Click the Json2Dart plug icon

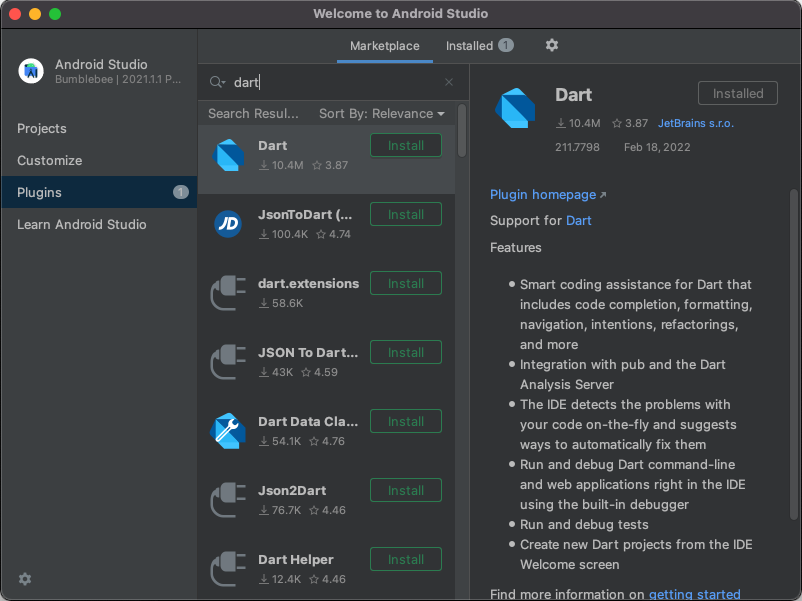click(228, 500)
